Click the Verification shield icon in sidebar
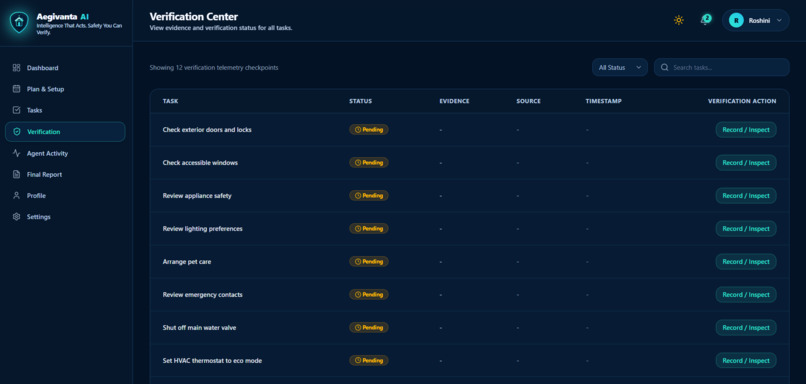The image size is (806, 384). click(16, 132)
